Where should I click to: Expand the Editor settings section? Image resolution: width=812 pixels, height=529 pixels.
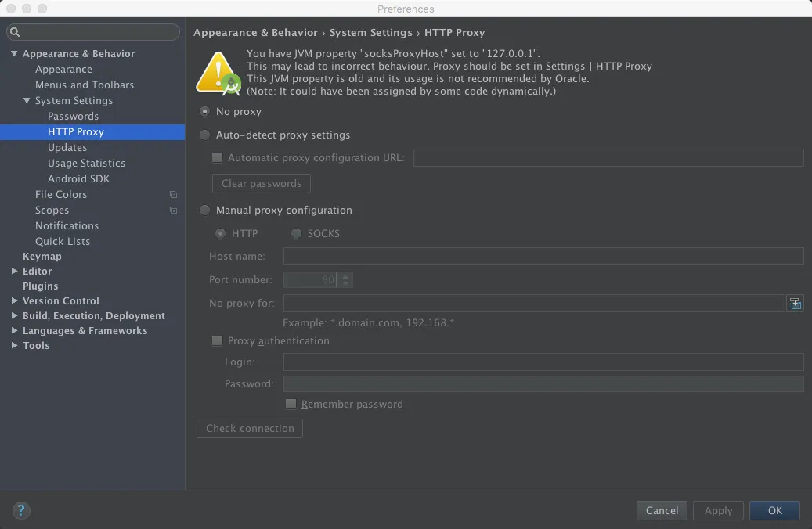[x=15, y=271]
